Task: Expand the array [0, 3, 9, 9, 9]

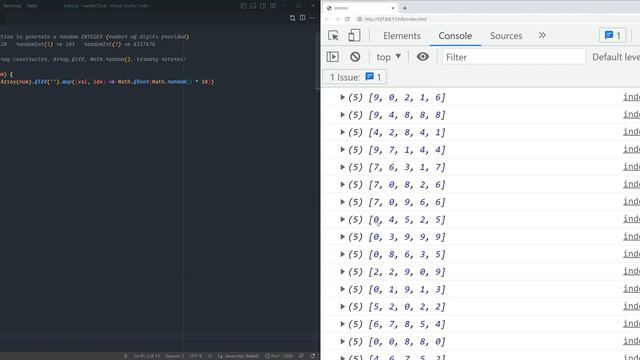Action: tap(342, 237)
